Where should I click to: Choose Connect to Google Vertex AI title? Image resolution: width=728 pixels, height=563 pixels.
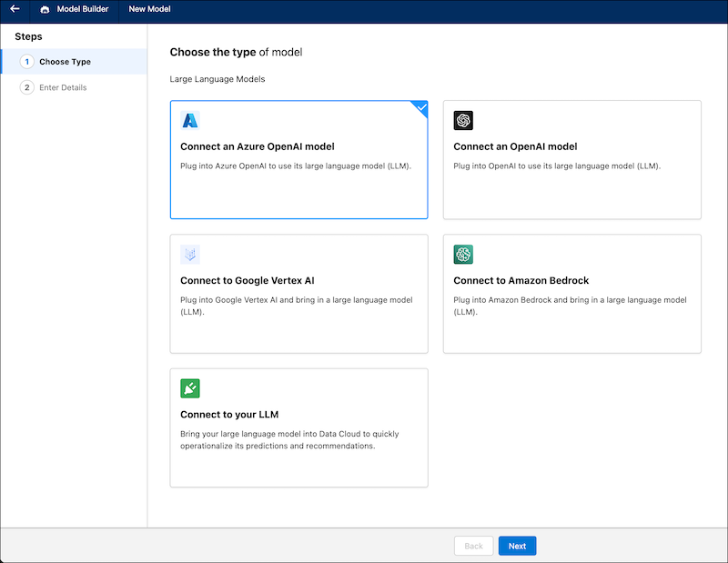(247, 281)
